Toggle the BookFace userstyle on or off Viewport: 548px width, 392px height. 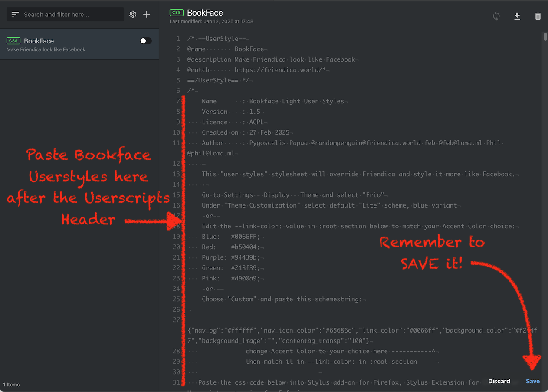coord(146,41)
